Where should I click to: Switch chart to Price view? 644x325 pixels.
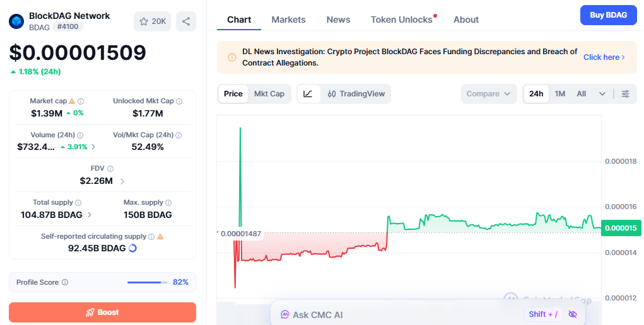[x=233, y=94]
